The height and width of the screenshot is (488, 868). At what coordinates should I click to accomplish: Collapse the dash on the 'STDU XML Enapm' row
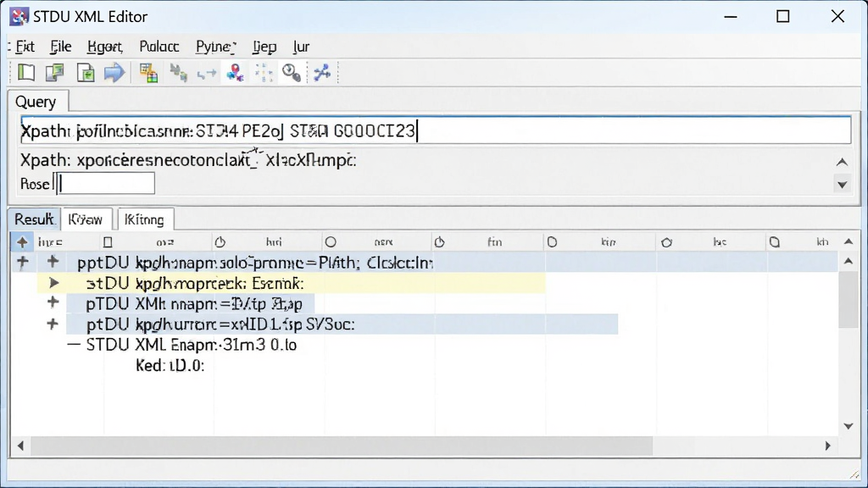[x=74, y=345]
